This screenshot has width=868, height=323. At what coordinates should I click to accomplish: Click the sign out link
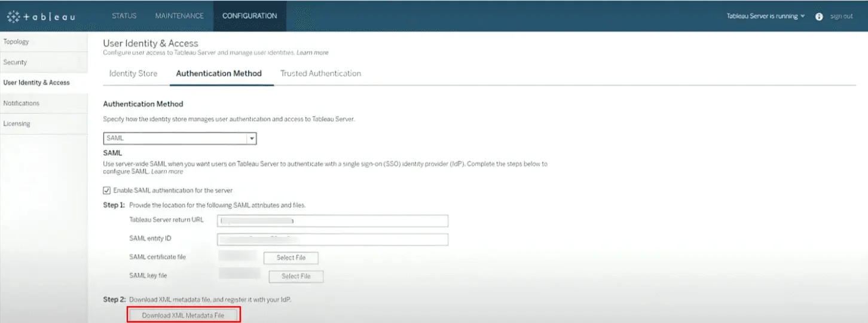(x=841, y=16)
